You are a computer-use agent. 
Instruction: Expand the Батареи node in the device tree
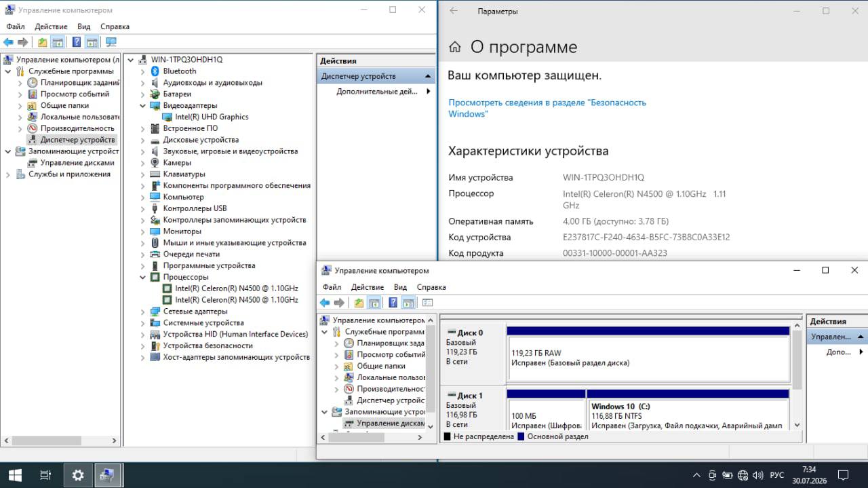click(x=142, y=94)
